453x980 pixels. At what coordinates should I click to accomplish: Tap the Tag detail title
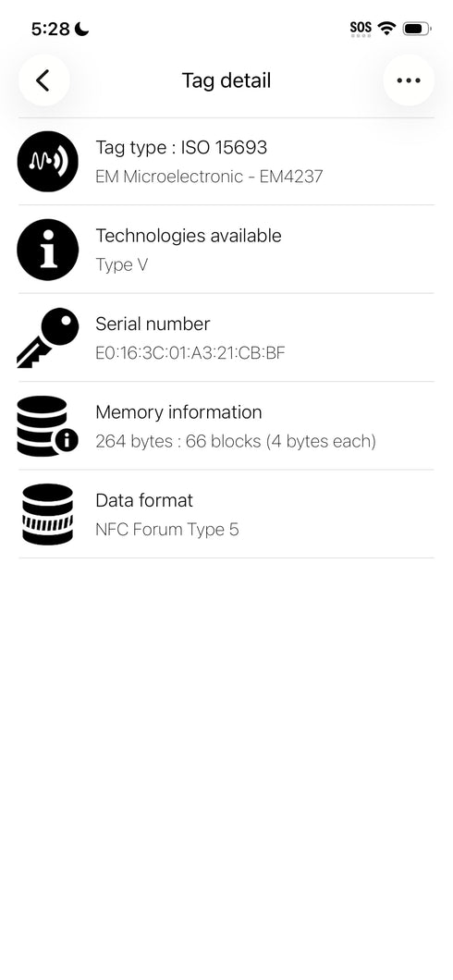click(x=226, y=80)
